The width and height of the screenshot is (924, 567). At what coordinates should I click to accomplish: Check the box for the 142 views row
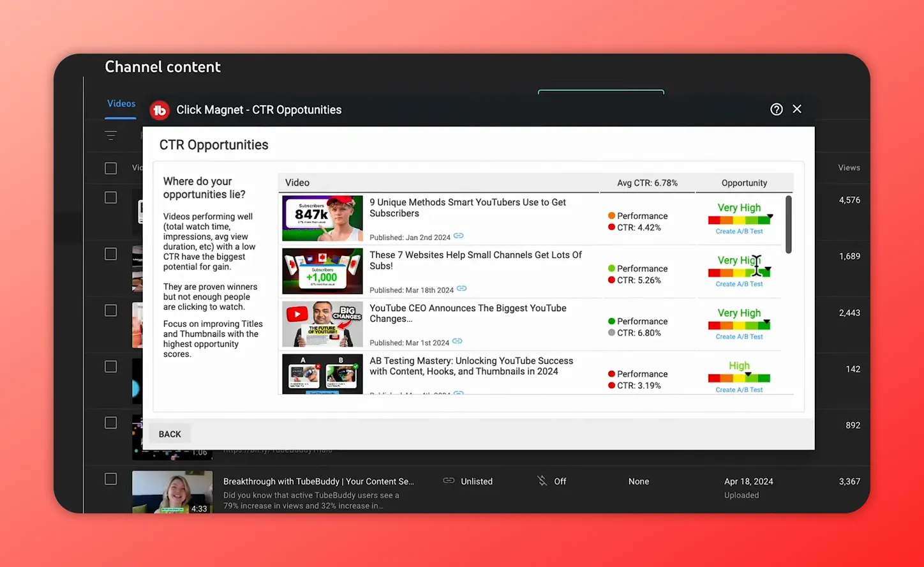click(110, 367)
